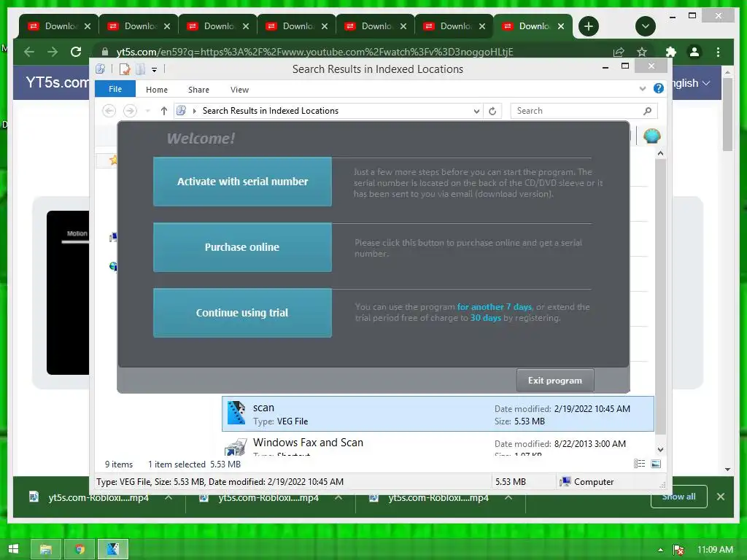Viewport: 747px width, 560px height.
Task: Click Windows Fax and Scan shortcut icon
Action: (x=236, y=447)
